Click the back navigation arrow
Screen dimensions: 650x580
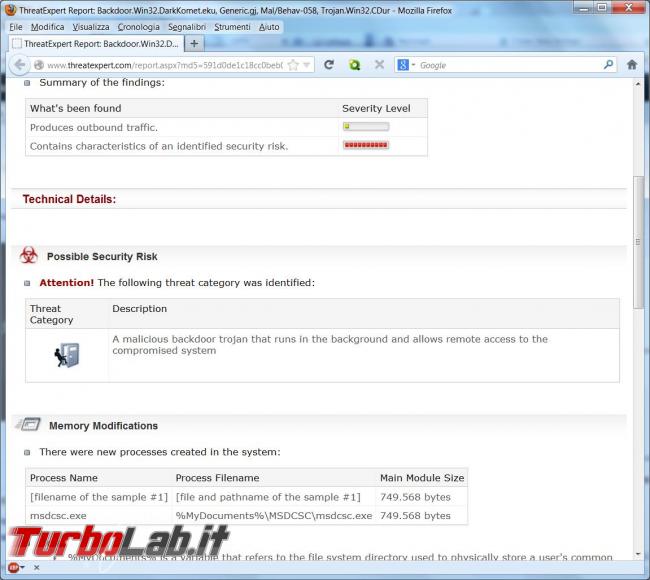pos(19,65)
